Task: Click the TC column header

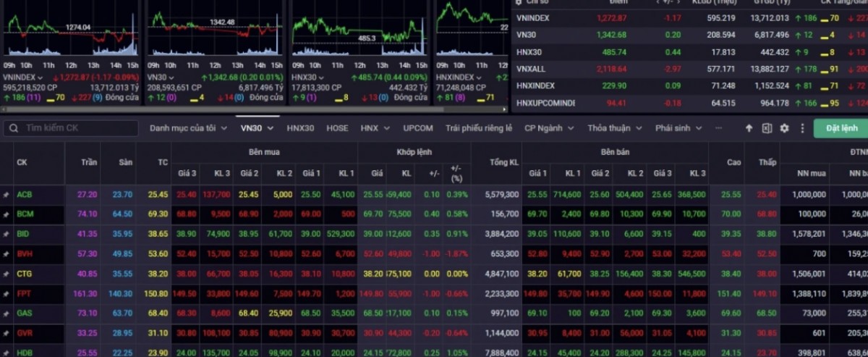Action: click(163, 162)
